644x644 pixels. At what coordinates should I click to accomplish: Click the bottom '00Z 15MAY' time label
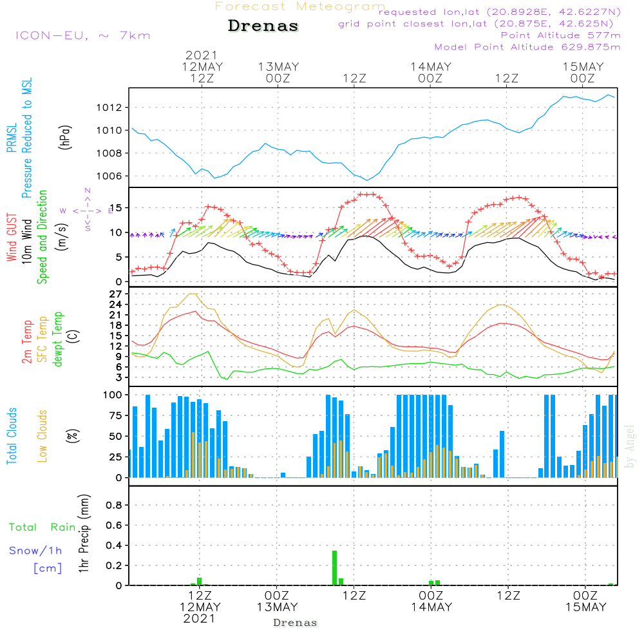tap(585, 601)
